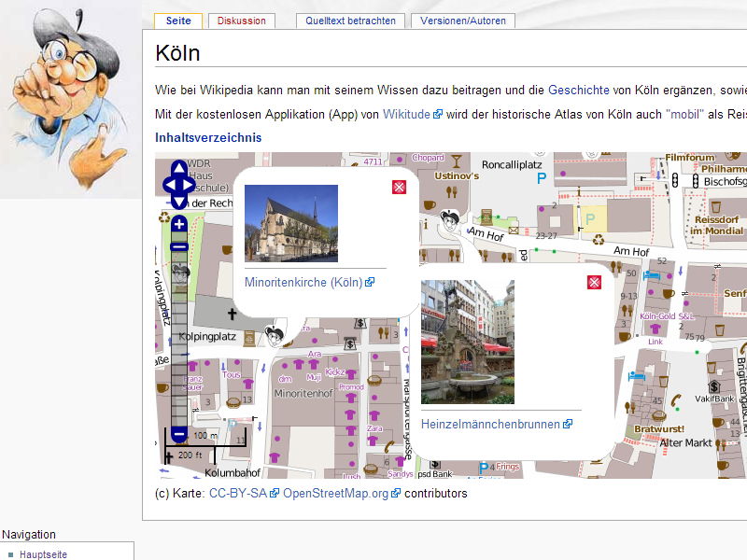The image size is (747, 560).
Task: Pan the map up with the arrow
Action: coord(179,168)
